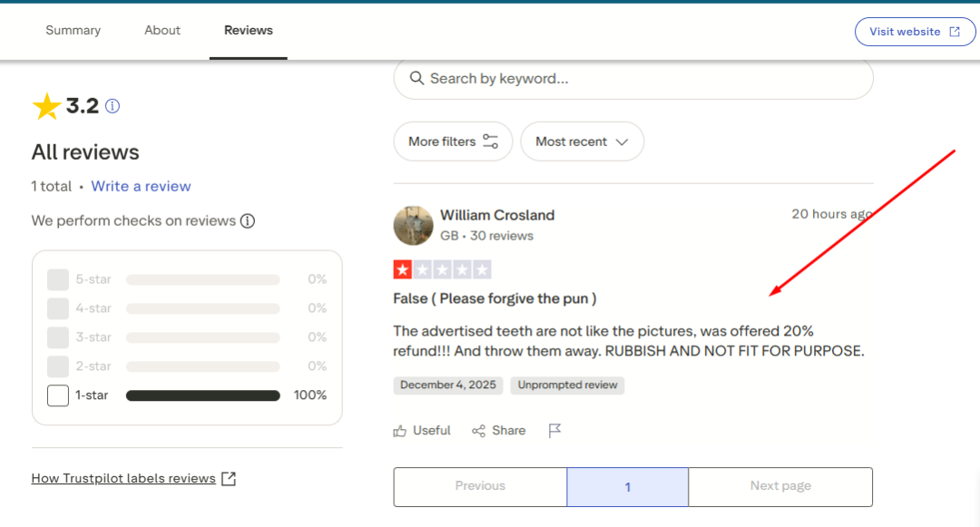This screenshot has width=980, height=527.
Task: Click the magnifying glass search icon
Action: click(x=416, y=78)
